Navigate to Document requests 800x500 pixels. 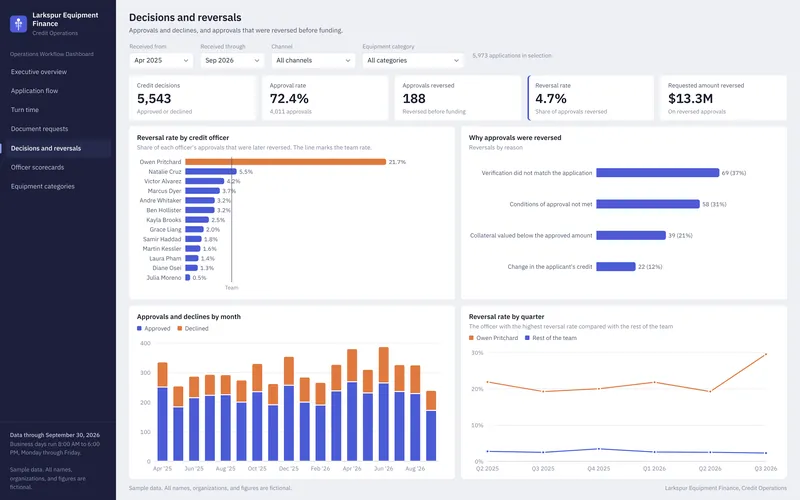pyautogui.click(x=39, y=129)
